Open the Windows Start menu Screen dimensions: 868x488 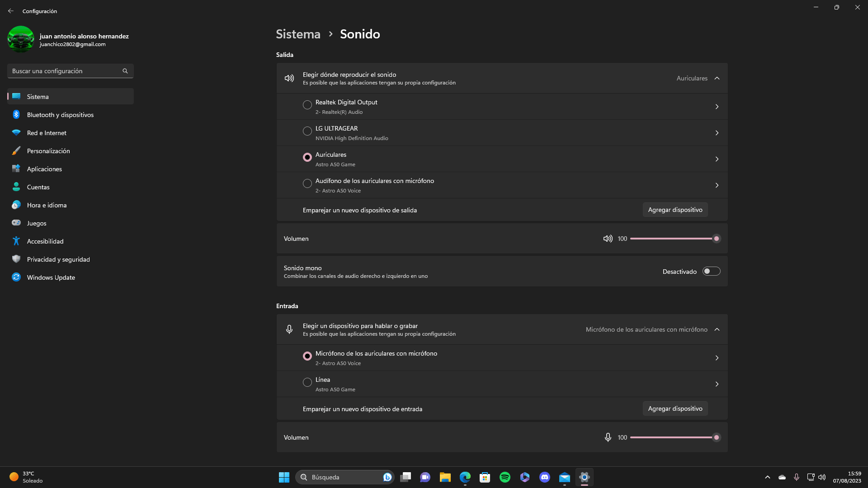[284, 477]
